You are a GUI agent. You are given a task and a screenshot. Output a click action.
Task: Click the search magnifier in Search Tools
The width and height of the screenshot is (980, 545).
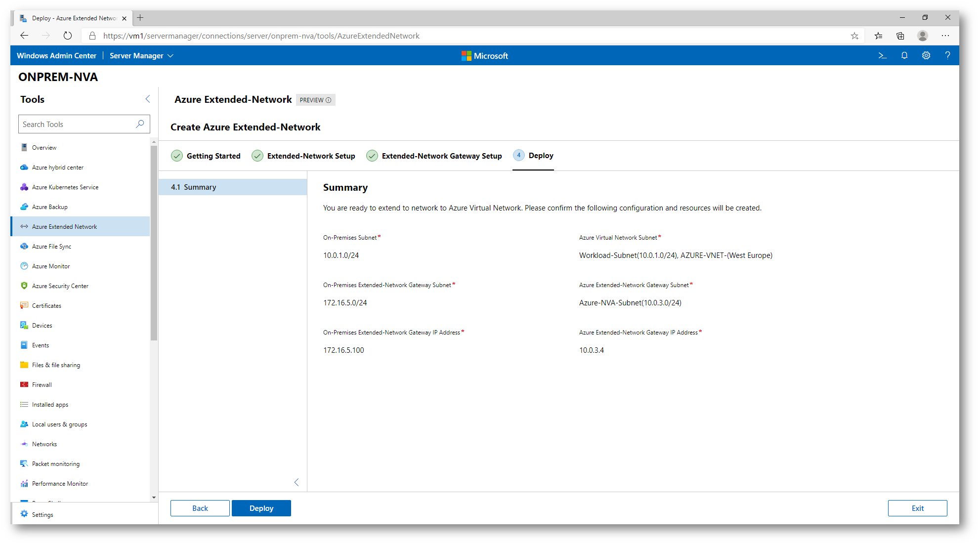(x=140, y=124)
